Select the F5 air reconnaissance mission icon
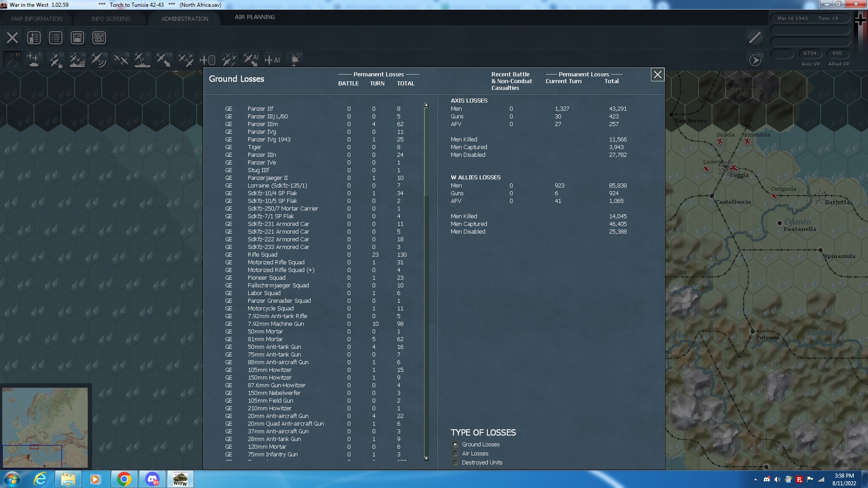The height and width of the screenshot is (488, 868). (x=99, y=59)
